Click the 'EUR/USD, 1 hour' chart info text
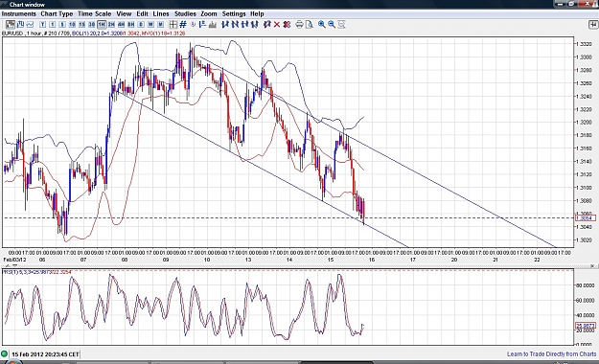Screen dimensions: 599x364 [x=21, y=34]
